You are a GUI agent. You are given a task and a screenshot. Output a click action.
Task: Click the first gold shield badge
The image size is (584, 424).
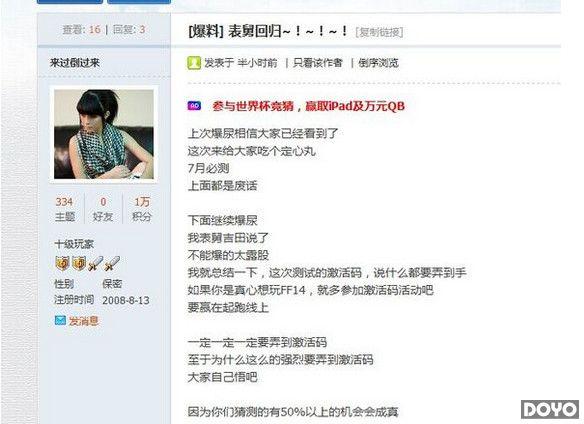click(62, 263)
